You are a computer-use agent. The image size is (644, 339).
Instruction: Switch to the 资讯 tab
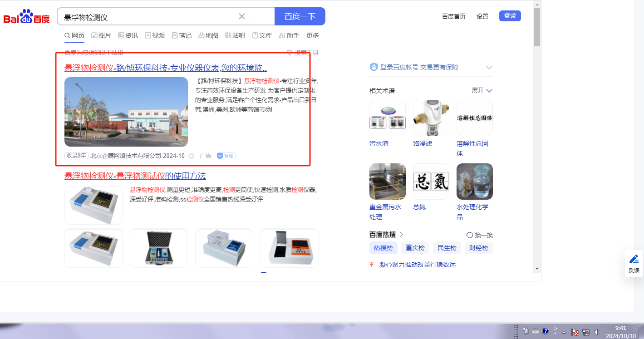tap(128, 35)
